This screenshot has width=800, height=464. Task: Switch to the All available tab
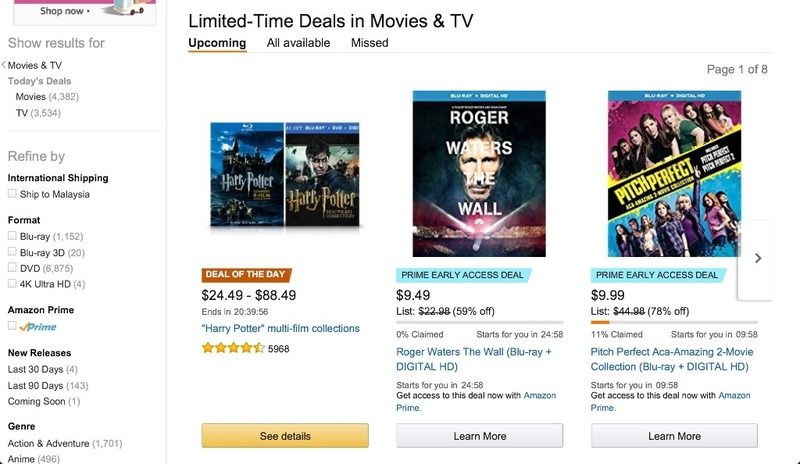coord(298,43)
